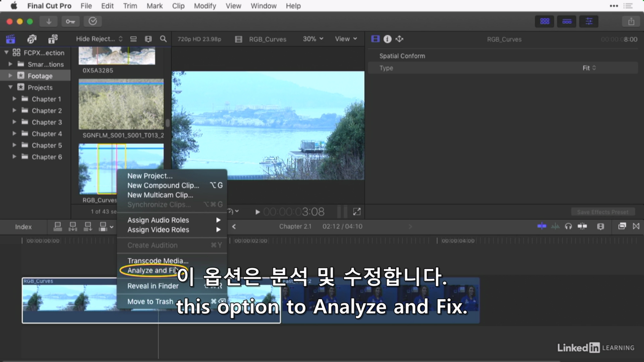
Task: Select the Video inspector tab icon
Action: tap(375, 39)
